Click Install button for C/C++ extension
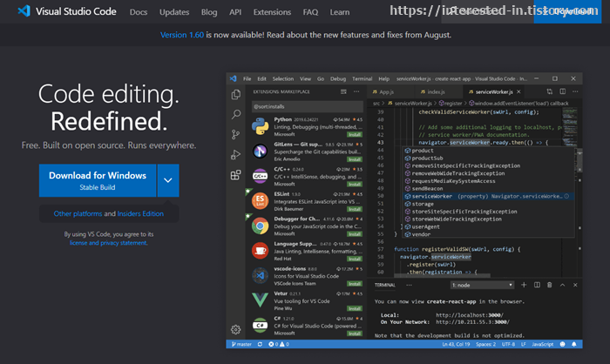Screen dimensions: 610x364 point(355,185)
